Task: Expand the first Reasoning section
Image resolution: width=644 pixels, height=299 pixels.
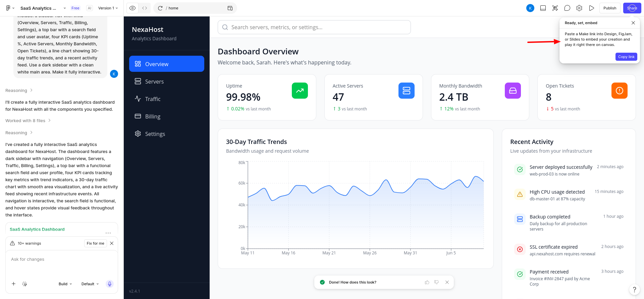Action: click(x=19, y=90)
